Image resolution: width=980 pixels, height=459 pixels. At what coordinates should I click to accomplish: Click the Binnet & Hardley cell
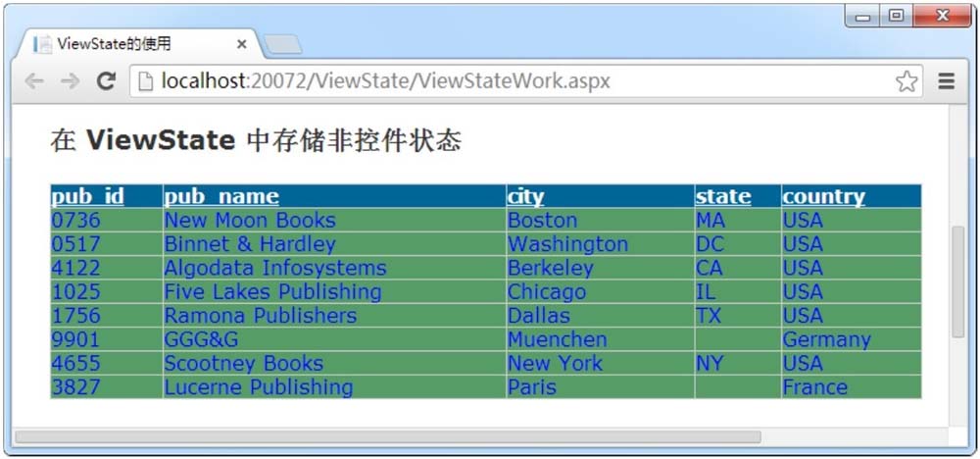[x=334, y=244]
